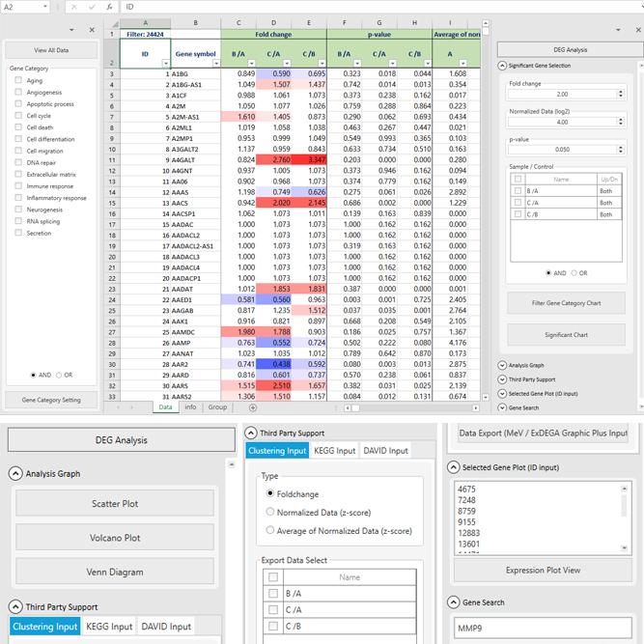Image resolution: width=644 pixels, height=644 pixels.
Task: Click the Filter Gene Category Chart button
Action: pyautogui.click(x=566, y=303)
